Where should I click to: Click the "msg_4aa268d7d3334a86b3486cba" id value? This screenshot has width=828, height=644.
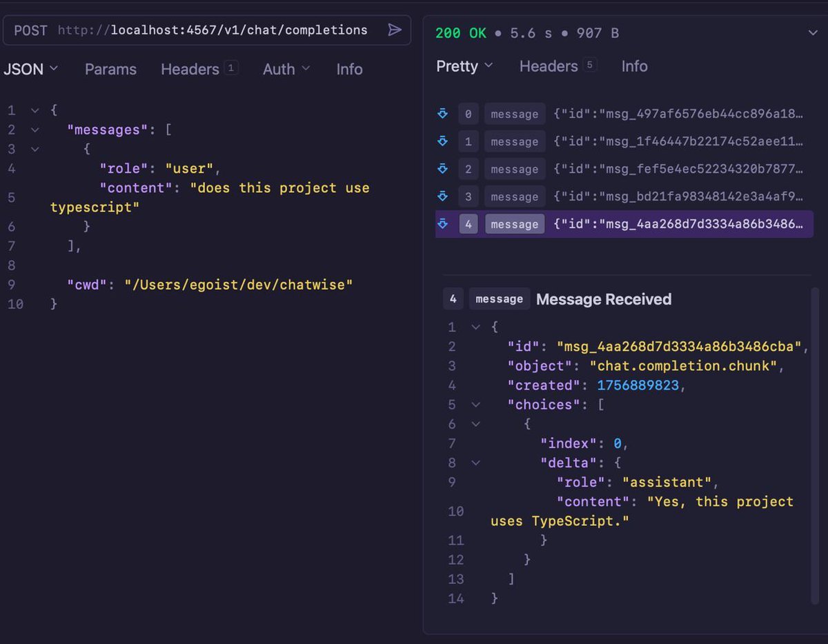coord(679,346)
